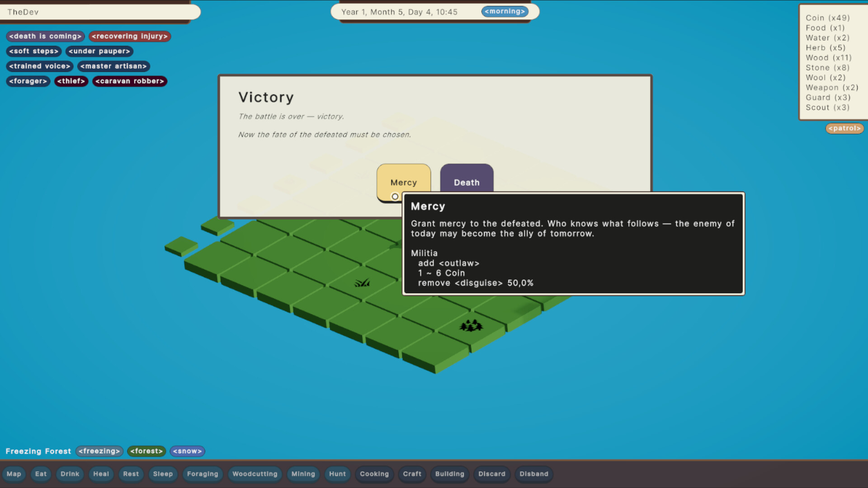Image resolution: width=868 pixels, height=488 pixels.
Task: Select the Mercy radio option
Action: pyautogui.click(x=395, y=197)
